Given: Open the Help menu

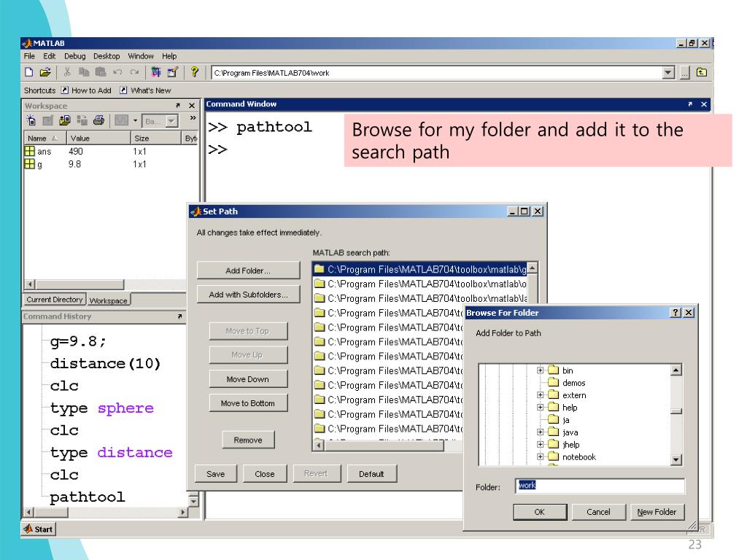Looking at the screenshot, I should 169,56.
